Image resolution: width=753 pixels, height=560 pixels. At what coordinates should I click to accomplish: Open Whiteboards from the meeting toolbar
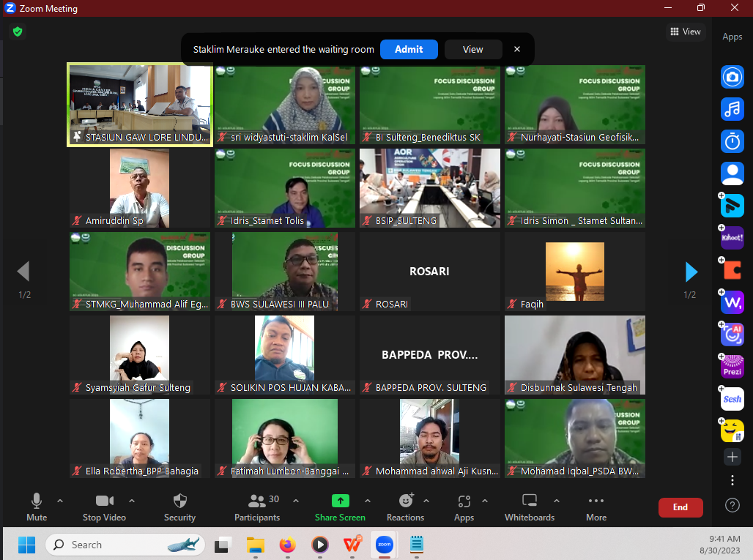coord(530,507)
